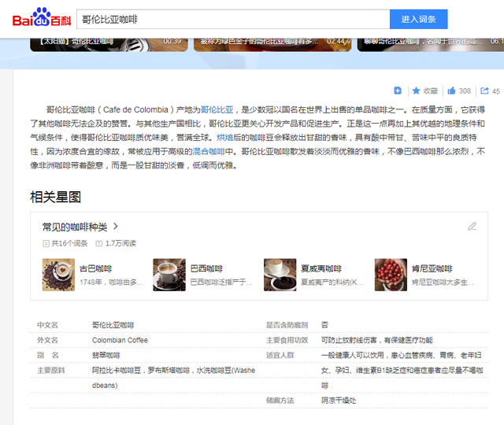Click the pencil edit icon in star map

(472, 227)
